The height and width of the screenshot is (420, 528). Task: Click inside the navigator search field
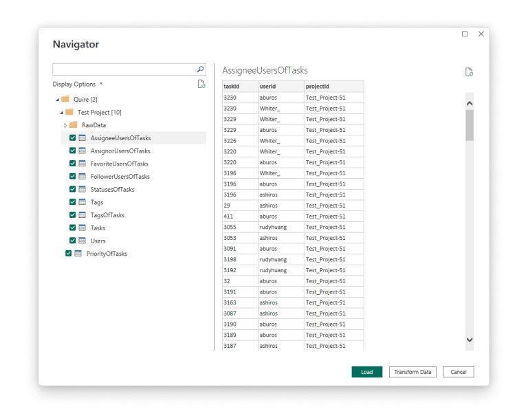click(x=124, y=69)
